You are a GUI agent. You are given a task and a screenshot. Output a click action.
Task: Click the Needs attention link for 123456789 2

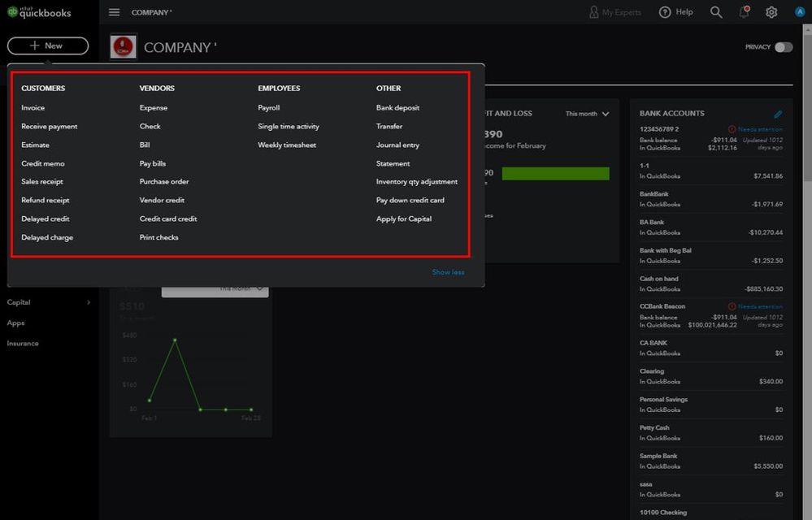(760, 129)
